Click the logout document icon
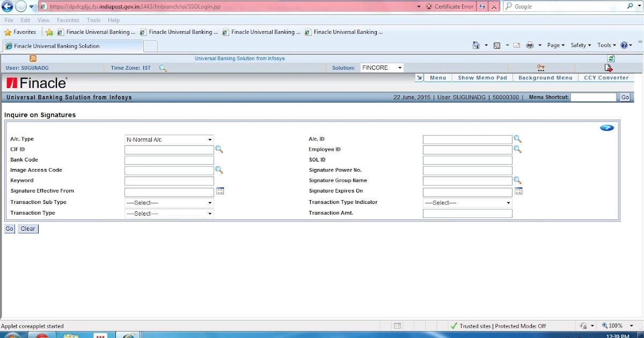 609,68
